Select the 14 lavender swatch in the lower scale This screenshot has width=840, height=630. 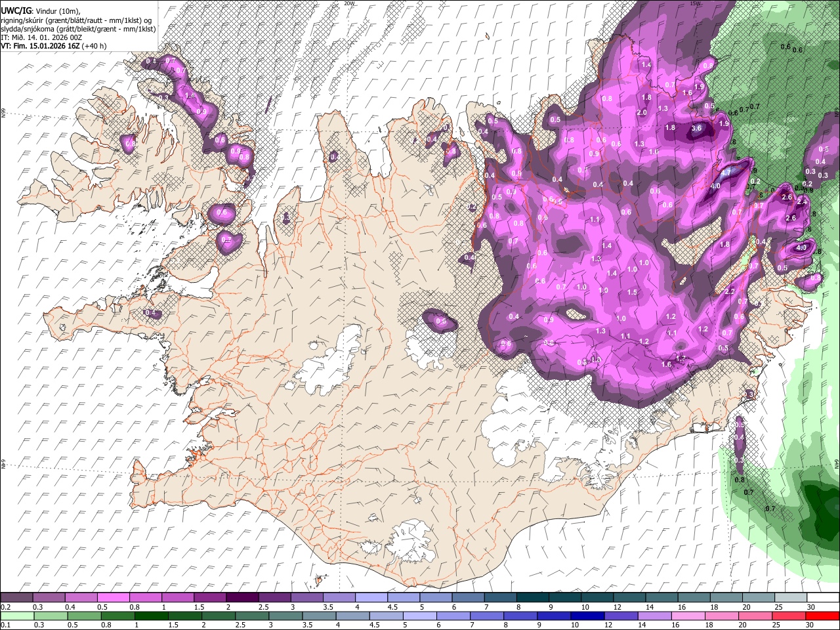(x=654, y=616)
